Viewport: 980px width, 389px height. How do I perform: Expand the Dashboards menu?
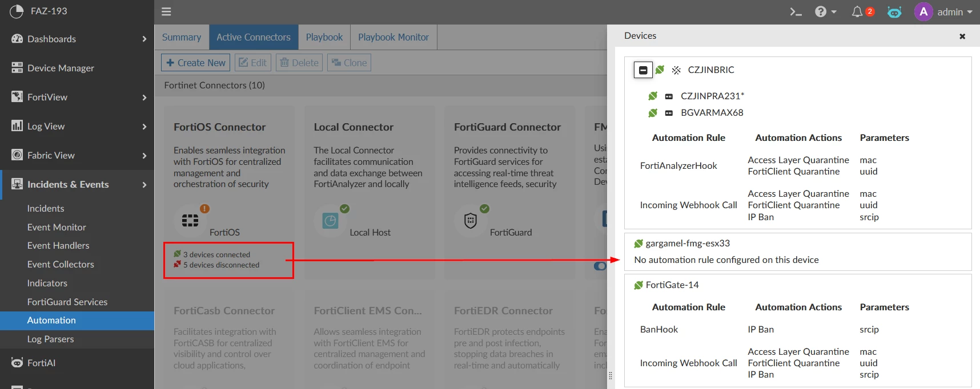point(77,39)
